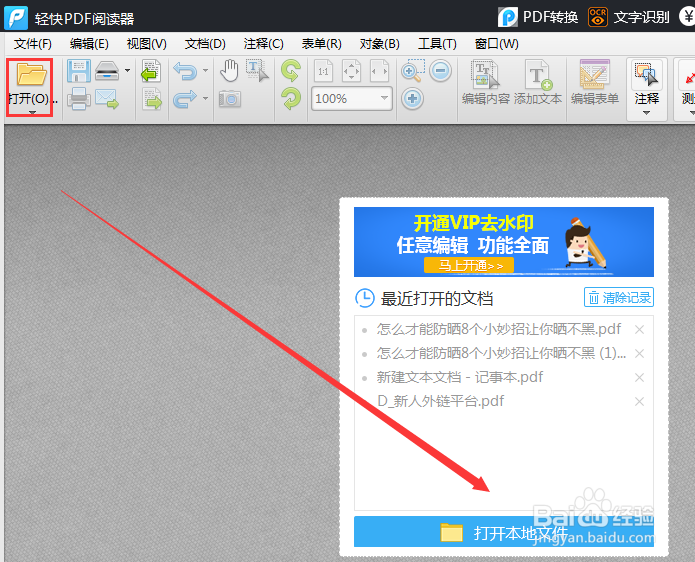Click the Add Text tool
Image resolution: width=695 pixels, height=562 pixels.
click(x=538, y=82)
